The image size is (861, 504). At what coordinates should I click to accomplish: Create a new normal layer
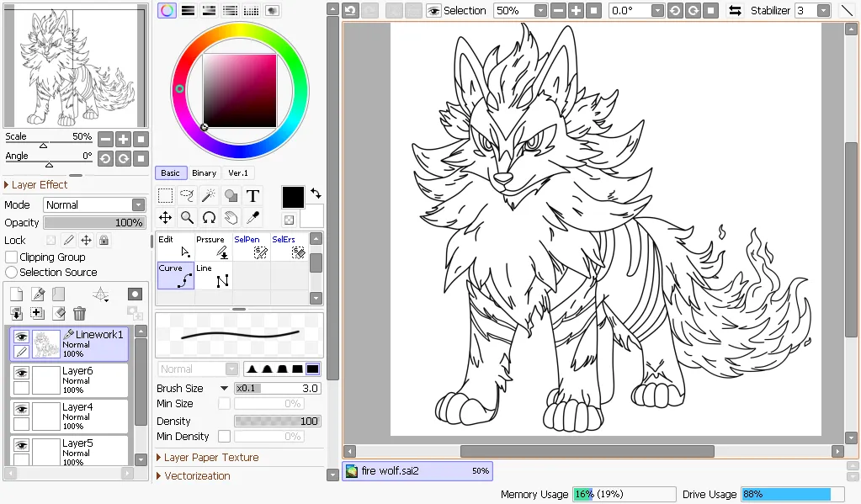[x=17, y=294]
